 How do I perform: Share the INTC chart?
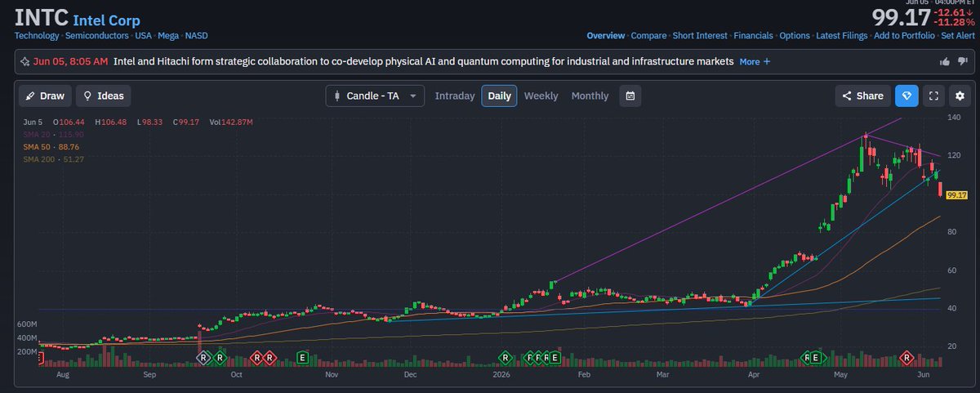click(x=862, y=96)
